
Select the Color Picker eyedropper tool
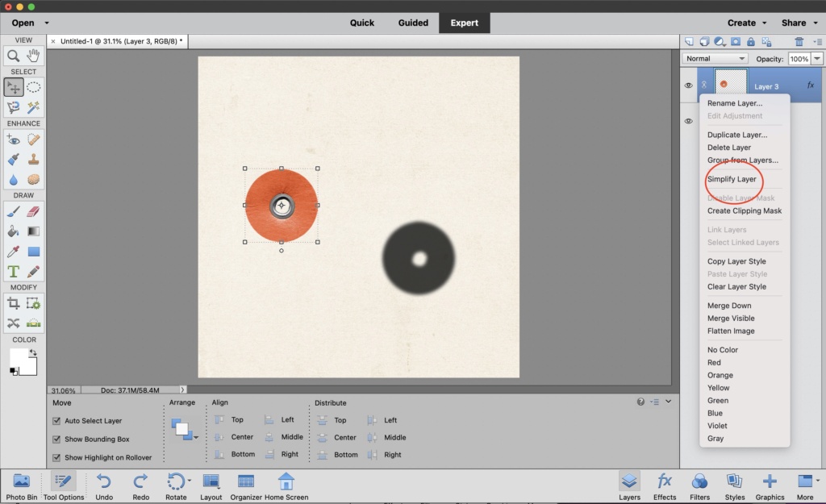13,252
